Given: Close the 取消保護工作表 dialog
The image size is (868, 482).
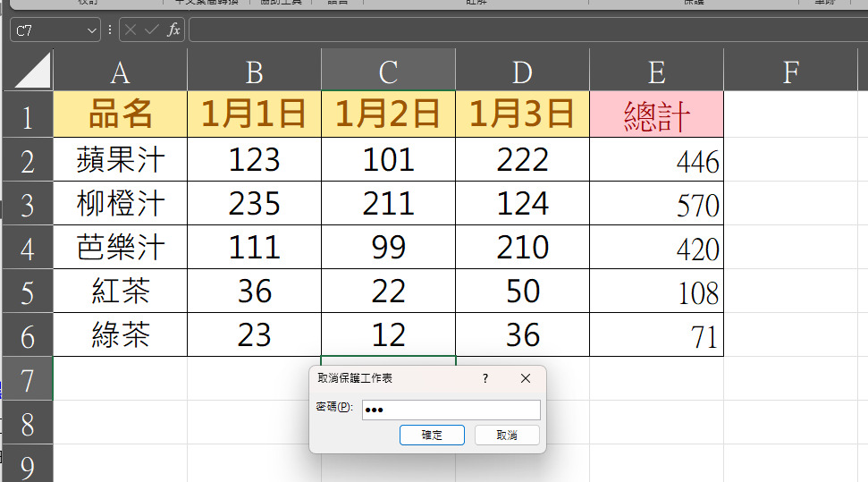Looking at the screenshot, I should (x=526, y=378).
